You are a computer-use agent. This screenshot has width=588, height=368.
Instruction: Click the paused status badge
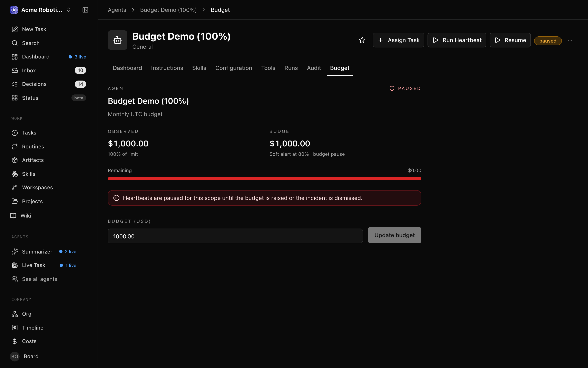coord(548,41)
